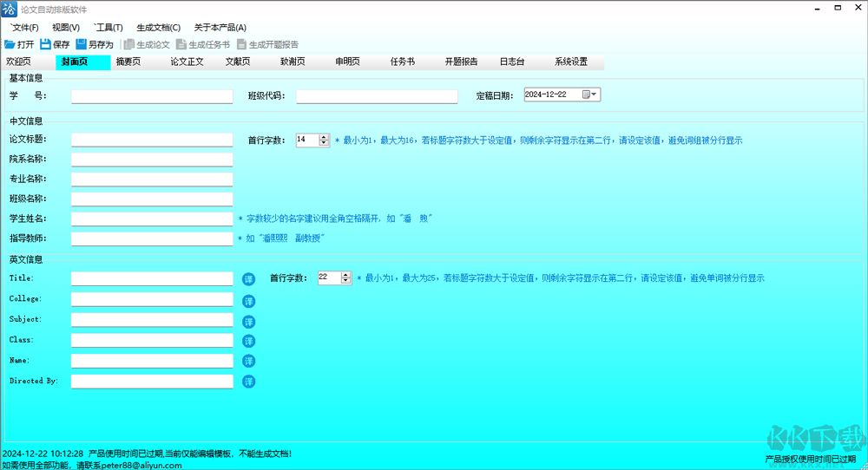This screenshot has width=868, height=470.
Task: Click the status timestamp 2024-12-22 10:12:28
Action: (x=43, y=454)
